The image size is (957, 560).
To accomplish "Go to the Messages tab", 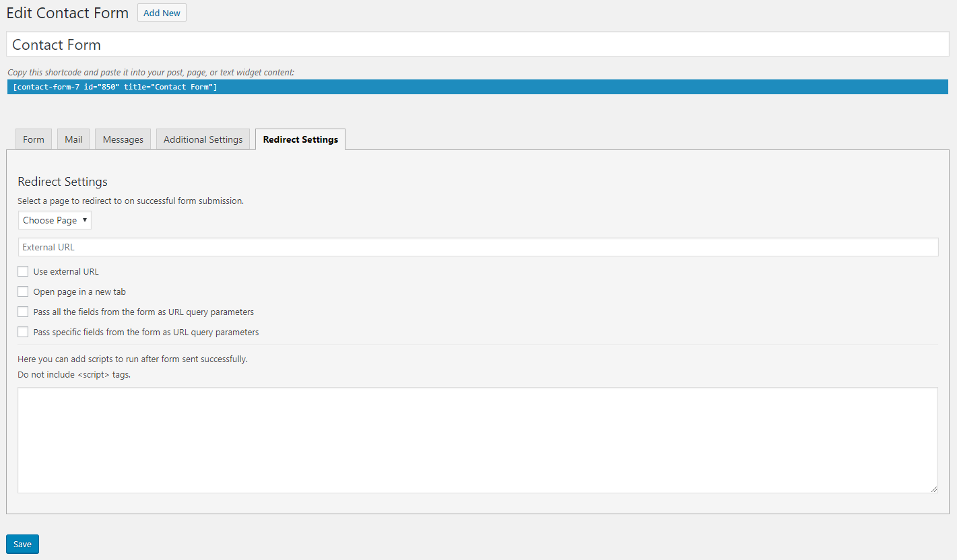I will pos(123,139).
